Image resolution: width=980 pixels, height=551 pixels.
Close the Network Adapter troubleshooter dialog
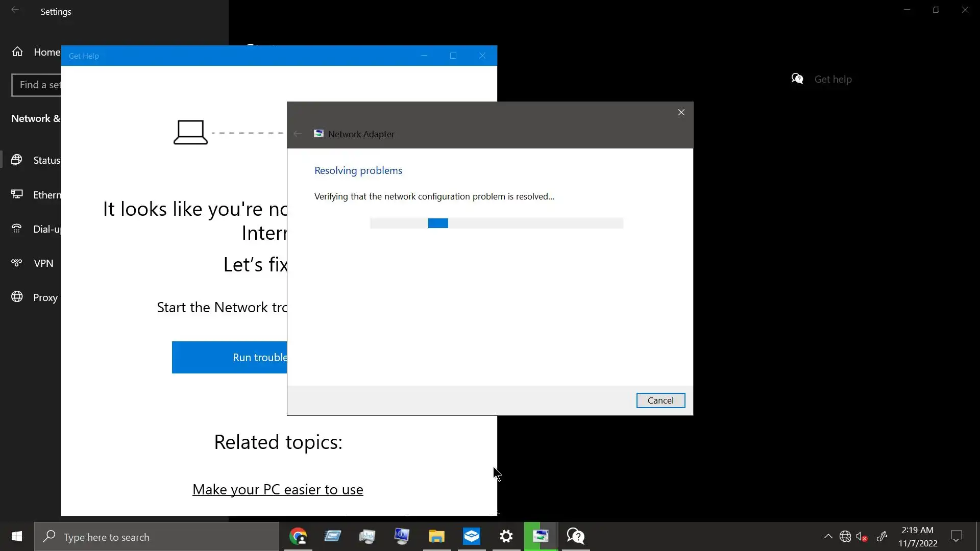coord(681,112)
